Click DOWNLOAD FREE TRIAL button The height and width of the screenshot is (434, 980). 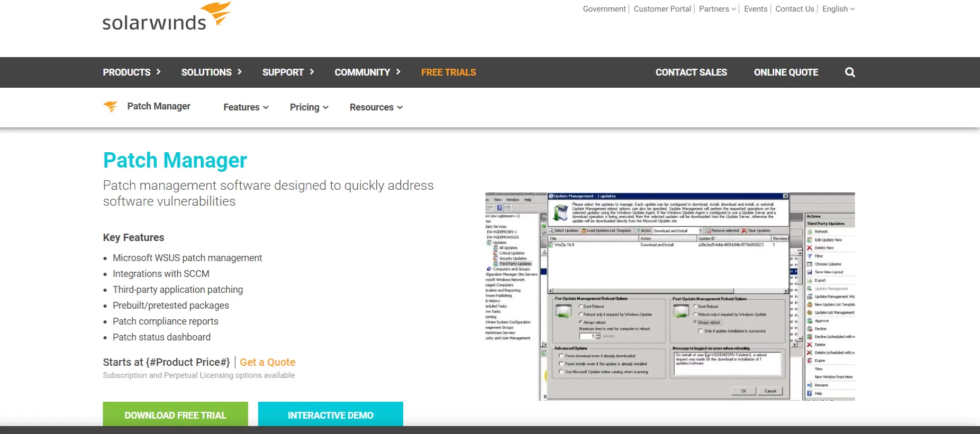point(175,414)
